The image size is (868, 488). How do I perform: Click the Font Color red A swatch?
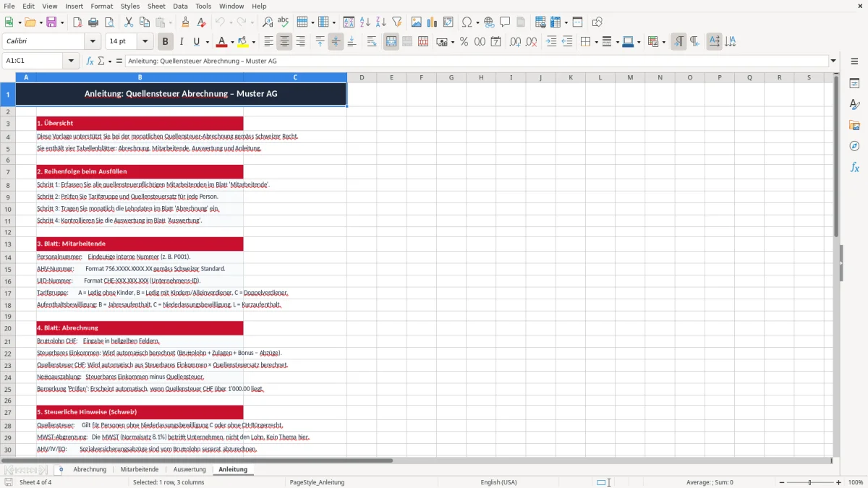click(x=222, y=42)
